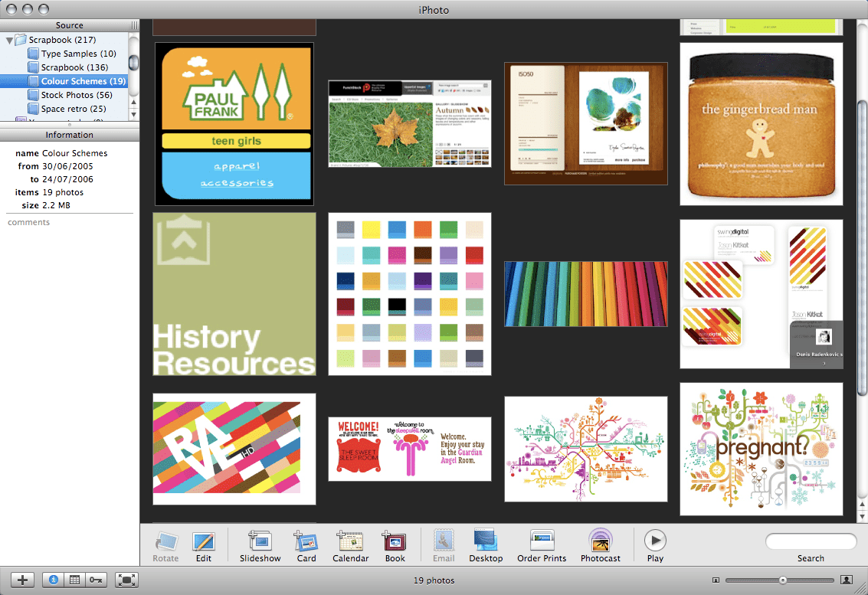Screen dimensions: 868x595
Task: Click Stock Photos album icon
Action: pos(33,95)
